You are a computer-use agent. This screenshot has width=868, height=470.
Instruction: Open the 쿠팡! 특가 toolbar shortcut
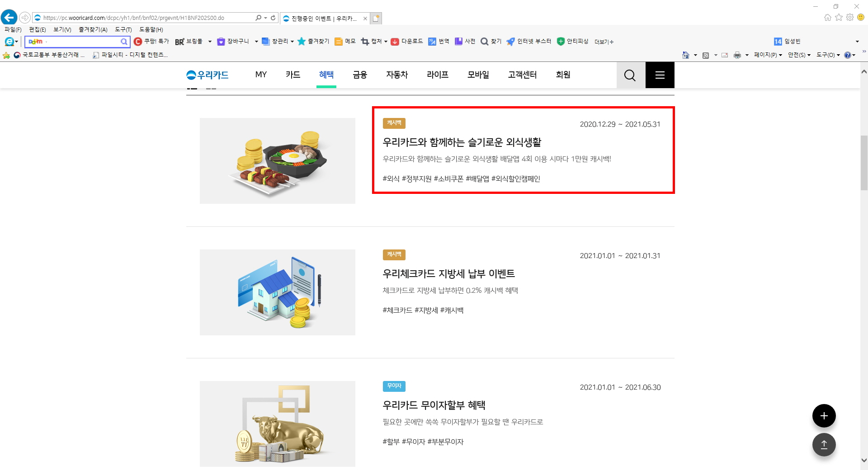click(x=151, y=41)
